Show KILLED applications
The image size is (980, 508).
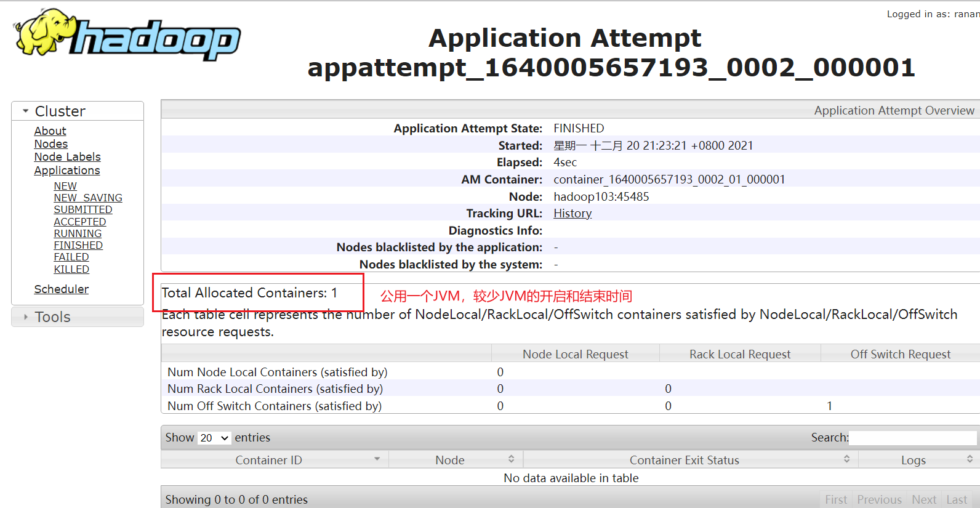coord(71,269)
